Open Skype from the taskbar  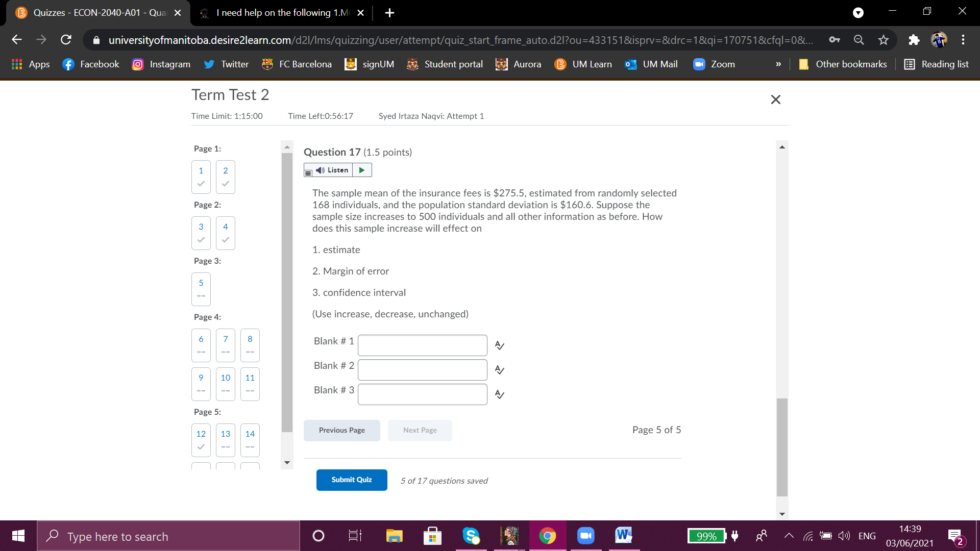(471, 536)
